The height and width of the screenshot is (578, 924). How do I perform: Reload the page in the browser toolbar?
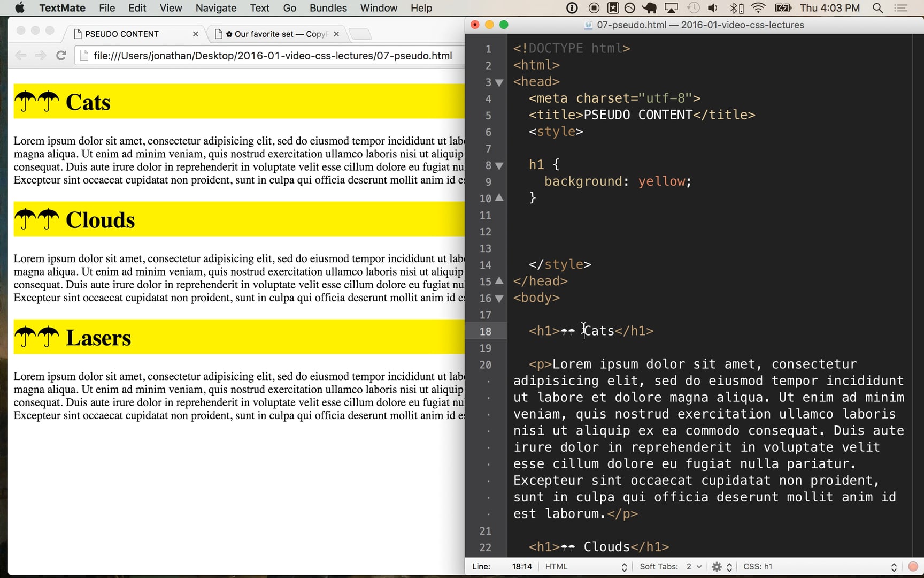pyautogui.click(x=61, y=55)
